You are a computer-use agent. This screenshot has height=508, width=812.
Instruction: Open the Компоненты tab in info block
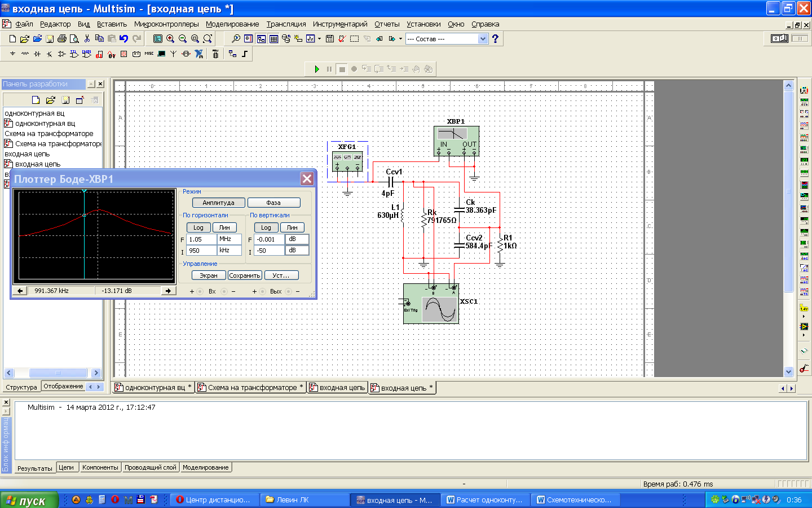[x=100, y=467]
